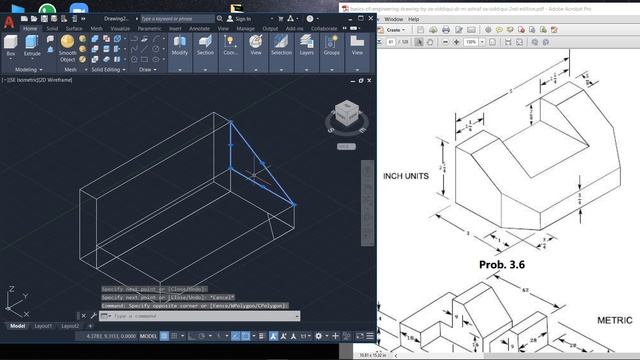The height and width of the screenshot is (360, 640).
Task: Click the AutoCAD application menu logo
Action: (9, 22)
